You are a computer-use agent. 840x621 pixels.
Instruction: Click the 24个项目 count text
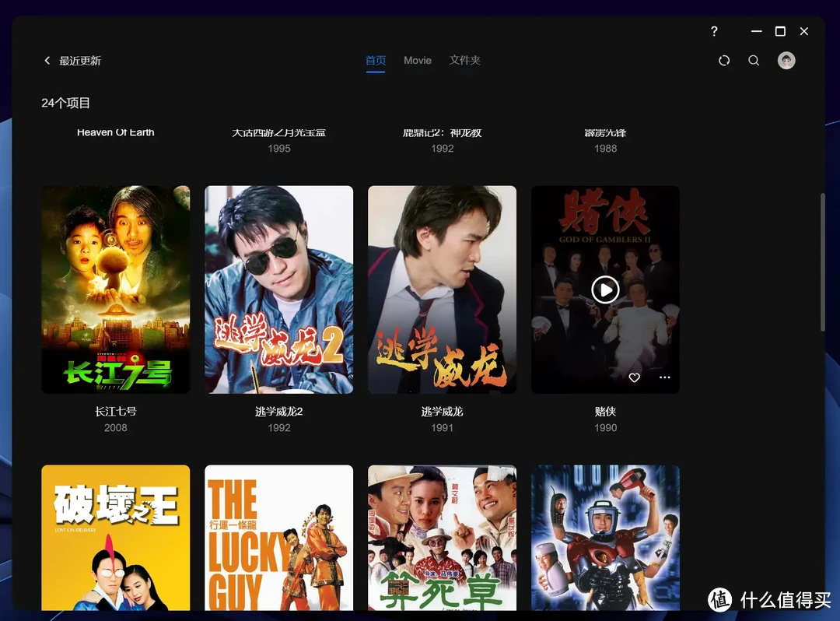point(66,103)
